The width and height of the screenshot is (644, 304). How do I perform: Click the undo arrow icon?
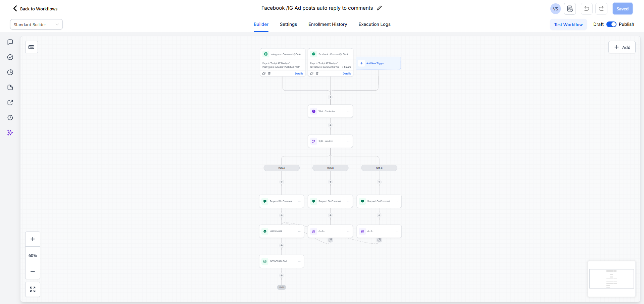(587, 9)
